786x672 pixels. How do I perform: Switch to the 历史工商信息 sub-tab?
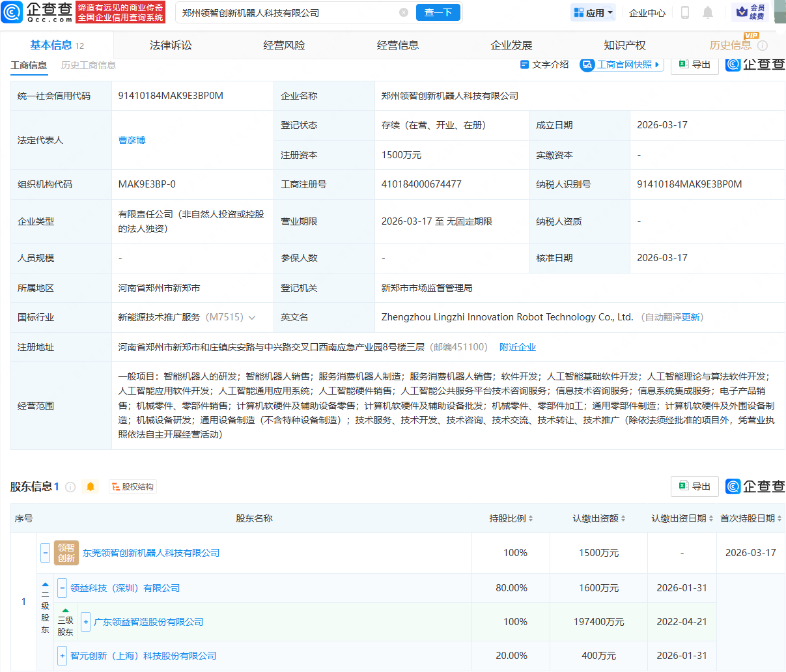[x=88, y=65]
